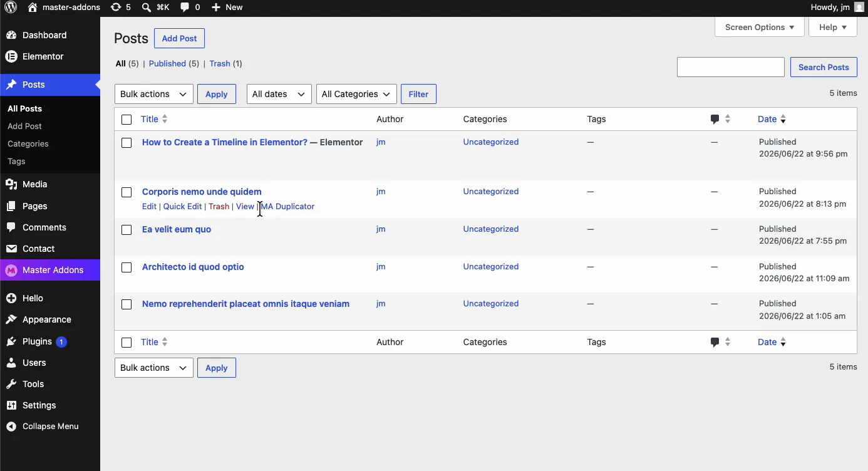Click the plus New icon in the admin bar
This screenshot has height=471, width=868.
tap(215, 8)
